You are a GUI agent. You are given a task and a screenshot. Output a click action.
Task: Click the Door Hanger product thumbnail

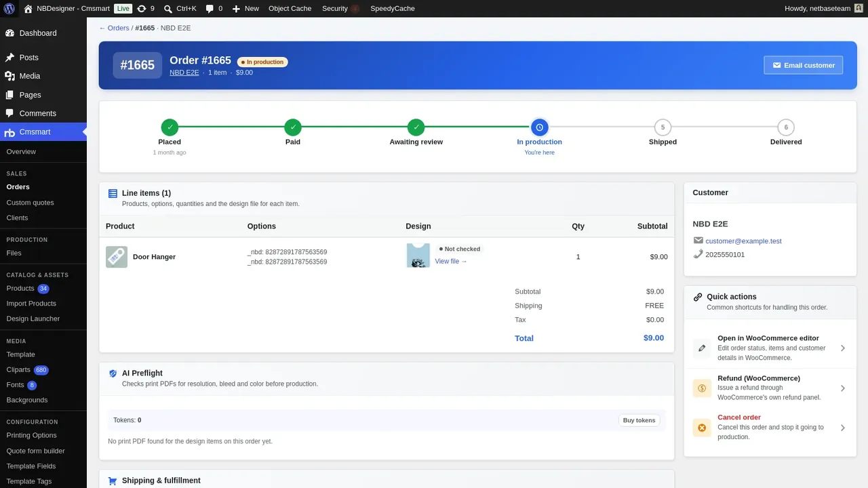click(117, 257)
